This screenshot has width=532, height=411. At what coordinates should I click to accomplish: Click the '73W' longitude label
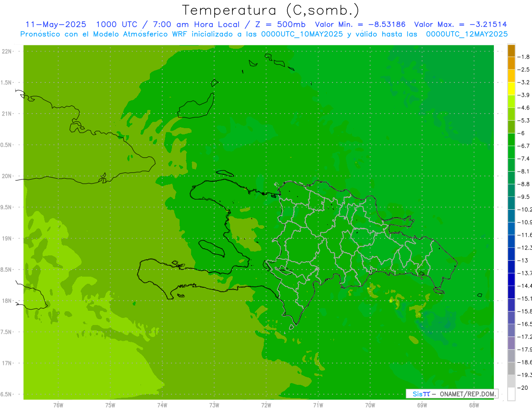coord(214,405)
